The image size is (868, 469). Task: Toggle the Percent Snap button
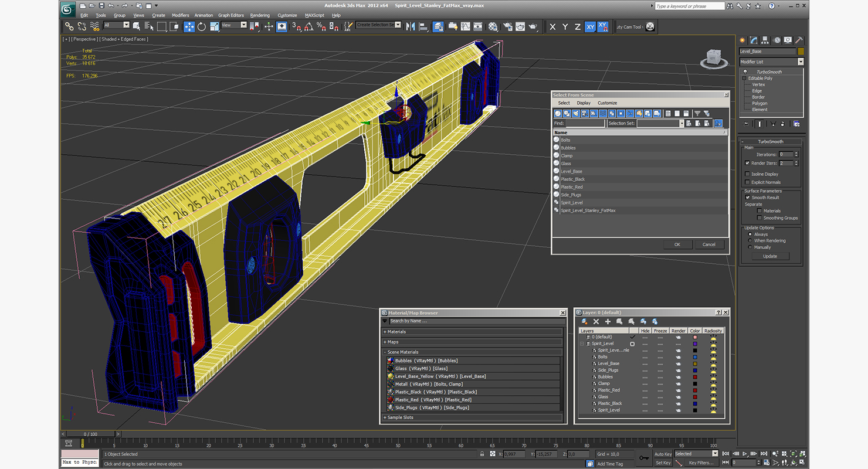coord(321,26)
